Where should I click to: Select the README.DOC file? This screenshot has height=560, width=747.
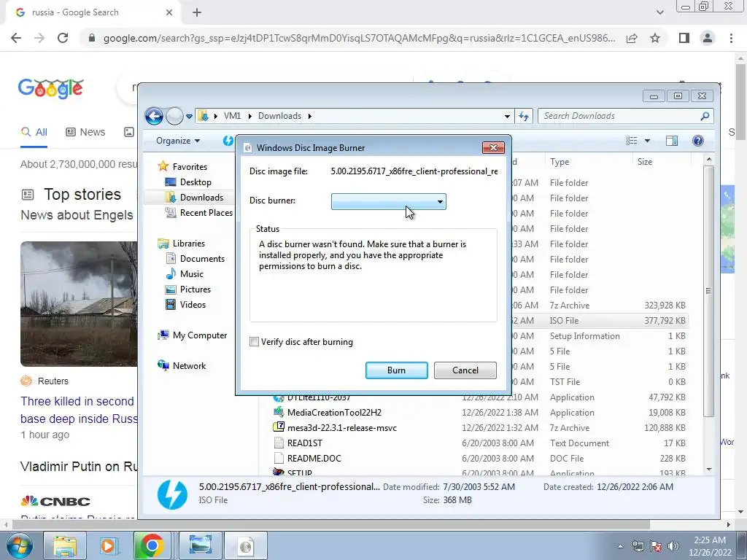pos(314,458)
